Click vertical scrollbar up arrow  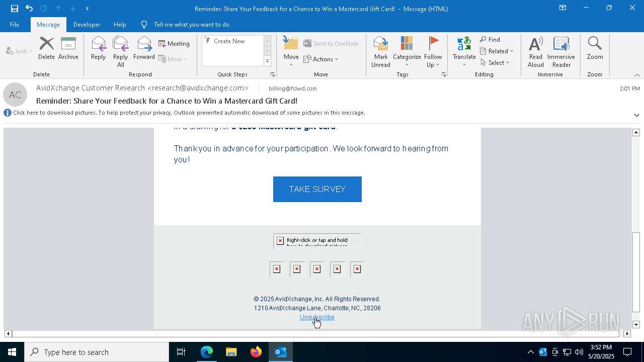coord(636,132)
